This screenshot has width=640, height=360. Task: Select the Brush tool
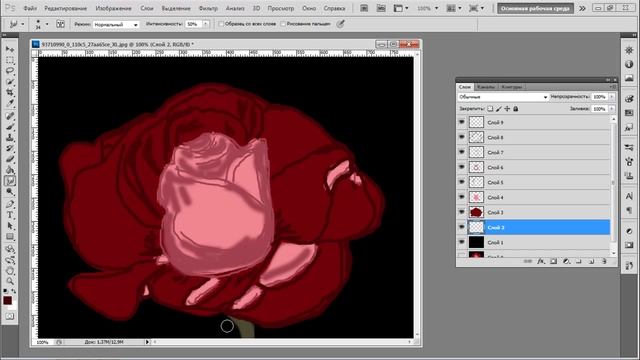pos(10,127)
